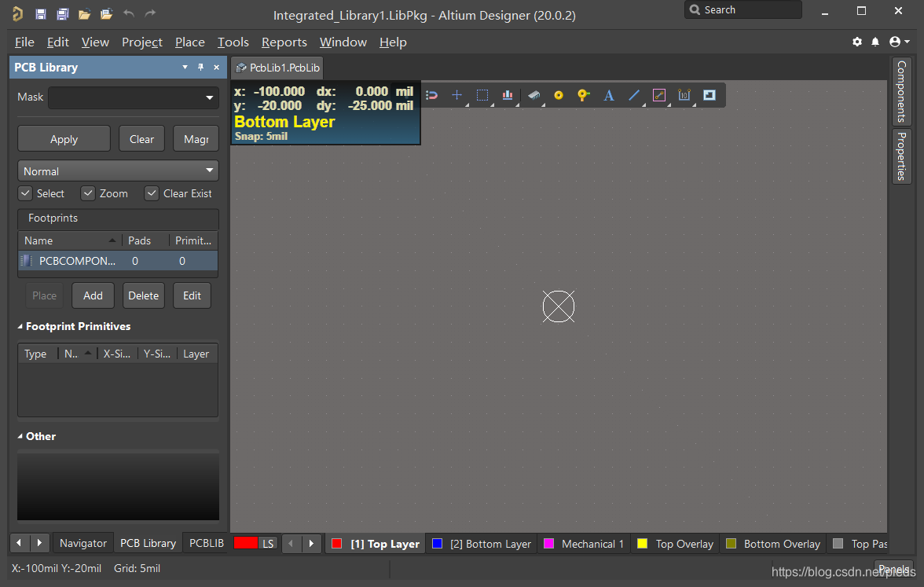Click the Save All icon
The image size is (924, 587).
click(x=63, y=13)
